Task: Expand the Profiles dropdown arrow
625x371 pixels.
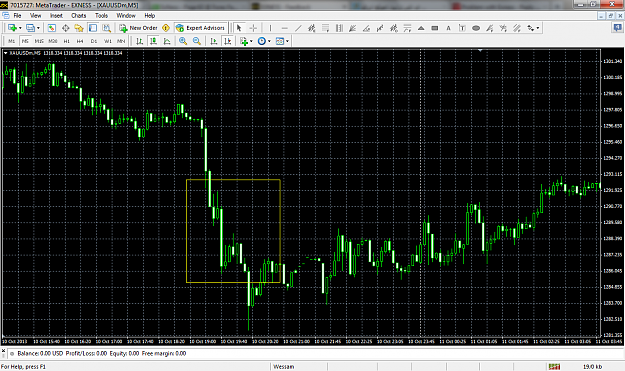Action: pyautogui.click(x=38, y=28)
